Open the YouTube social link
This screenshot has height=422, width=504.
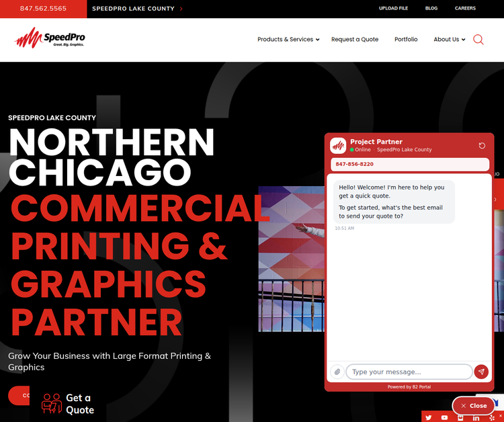click(444, 417)
